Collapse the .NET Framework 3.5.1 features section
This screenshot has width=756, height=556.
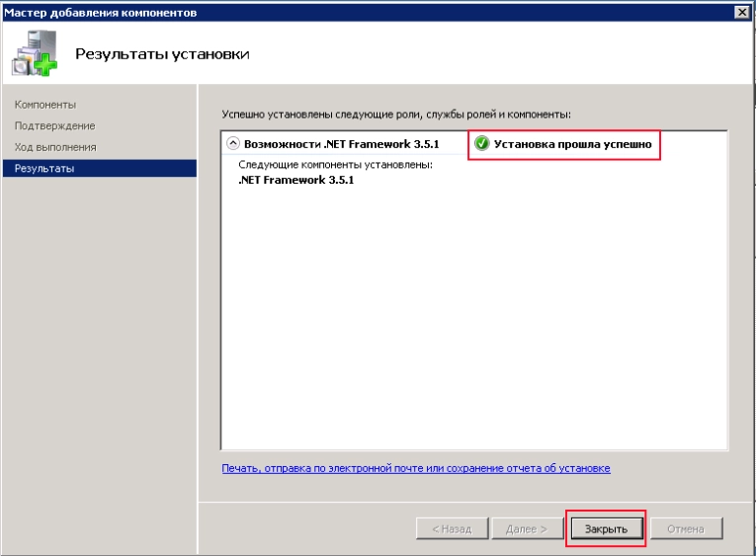click(233, 143)
